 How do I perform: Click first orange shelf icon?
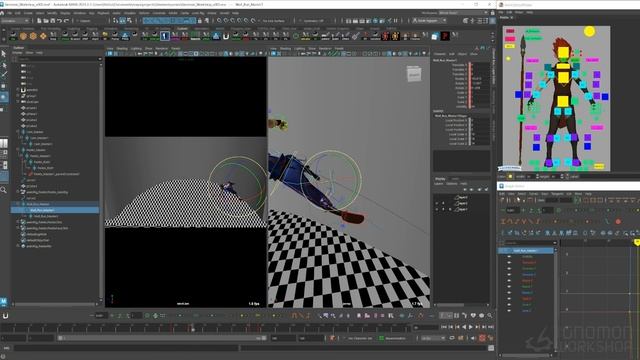[23, 36]
